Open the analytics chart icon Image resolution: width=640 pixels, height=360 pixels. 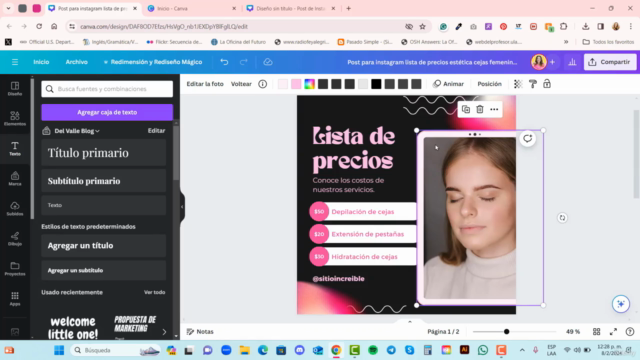[x=572, y=62]
